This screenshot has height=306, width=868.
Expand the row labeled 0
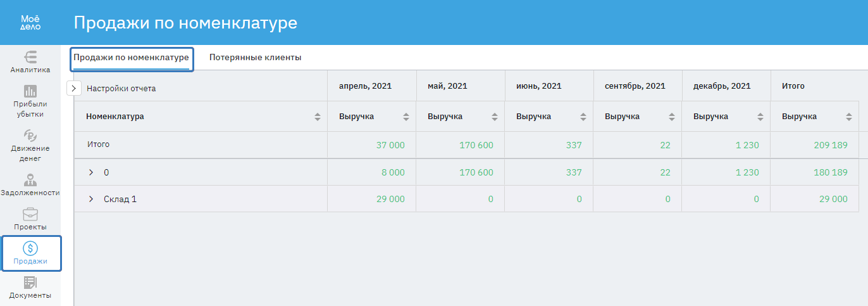(x=91, y=172)
